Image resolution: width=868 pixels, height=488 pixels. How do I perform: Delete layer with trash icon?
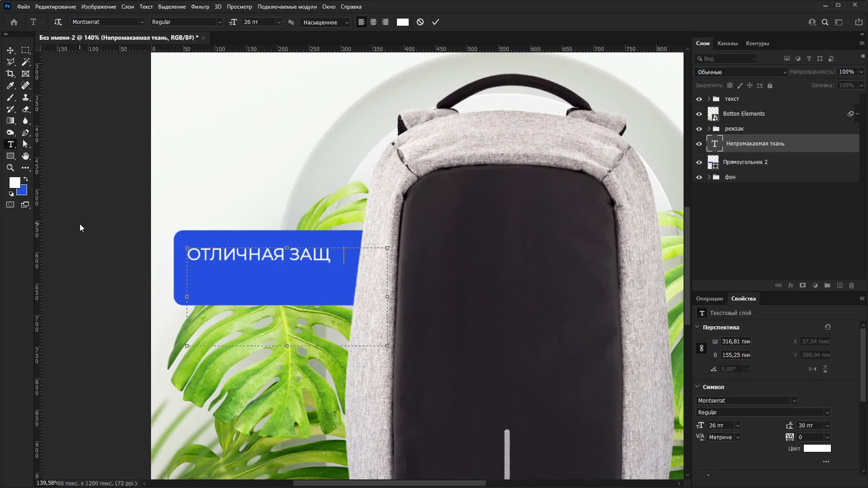[851, 286]
